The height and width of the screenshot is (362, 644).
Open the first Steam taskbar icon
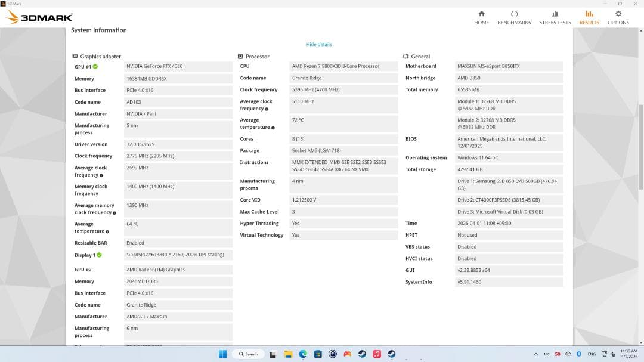pyautogui.click(x=362, y=354)
